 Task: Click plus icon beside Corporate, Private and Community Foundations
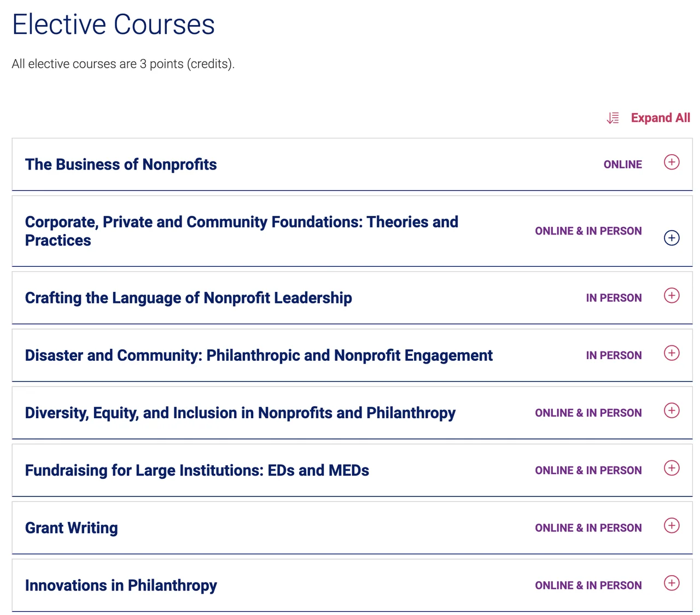(672, 238)
